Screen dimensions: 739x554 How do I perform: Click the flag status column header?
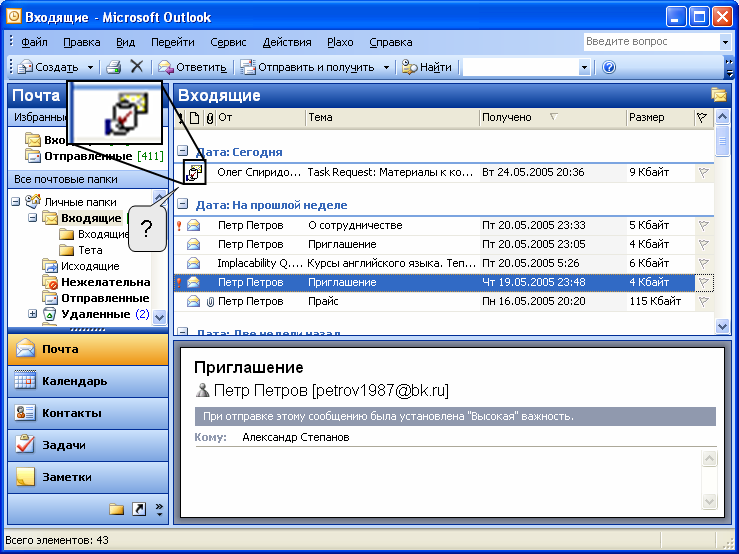pyautogui.click(x=702, y=118)
